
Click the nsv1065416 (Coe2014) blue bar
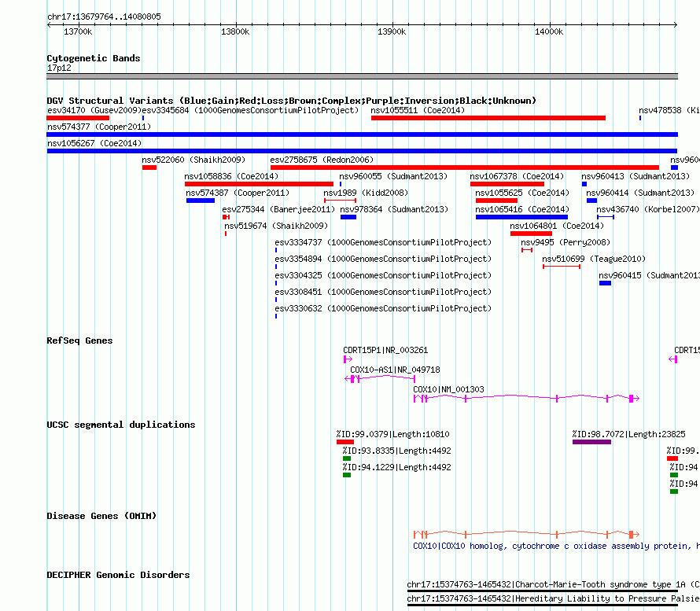[x=521, y=217]
